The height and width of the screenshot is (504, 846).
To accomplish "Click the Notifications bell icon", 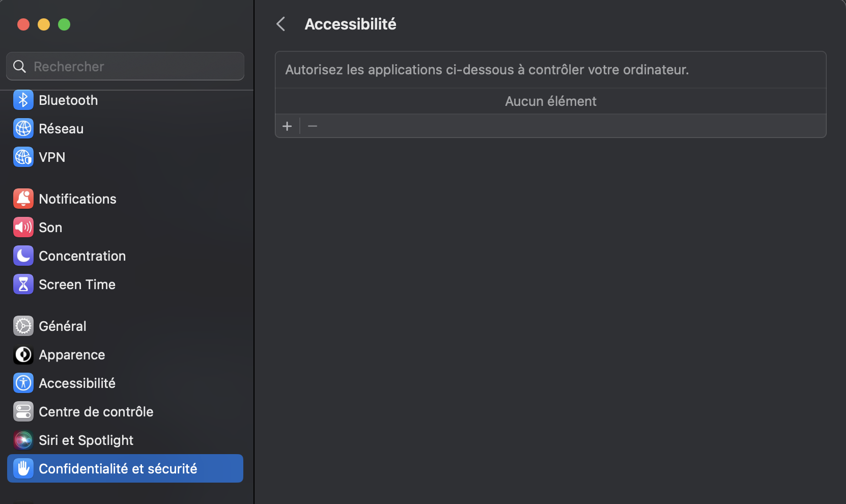I will pos(23,199).
